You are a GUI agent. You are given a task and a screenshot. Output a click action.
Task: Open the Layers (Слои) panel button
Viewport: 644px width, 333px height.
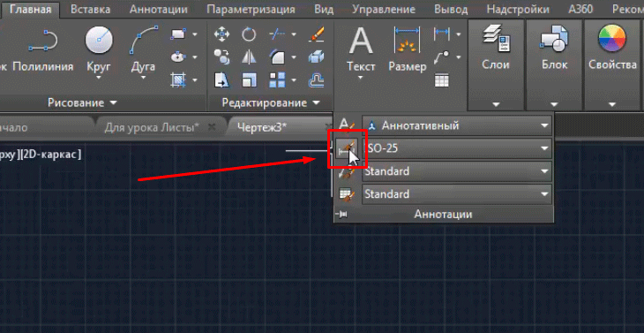[496, 48]
